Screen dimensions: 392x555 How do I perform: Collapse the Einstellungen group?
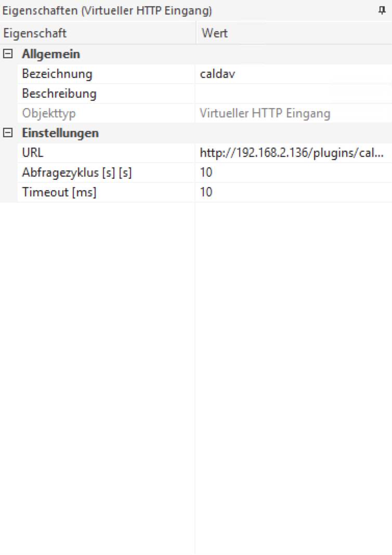tap(7, 133)
